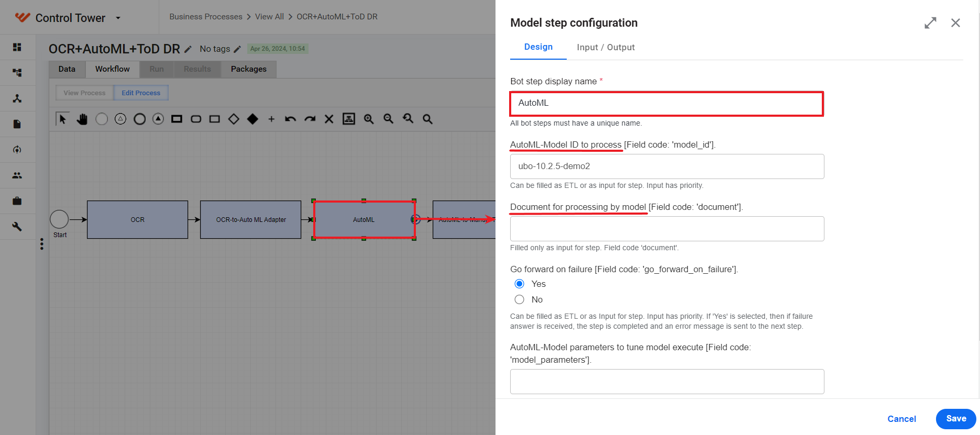Open the process tree icon in sidebar
Screen dimensions: 980x435
point(17,73)
